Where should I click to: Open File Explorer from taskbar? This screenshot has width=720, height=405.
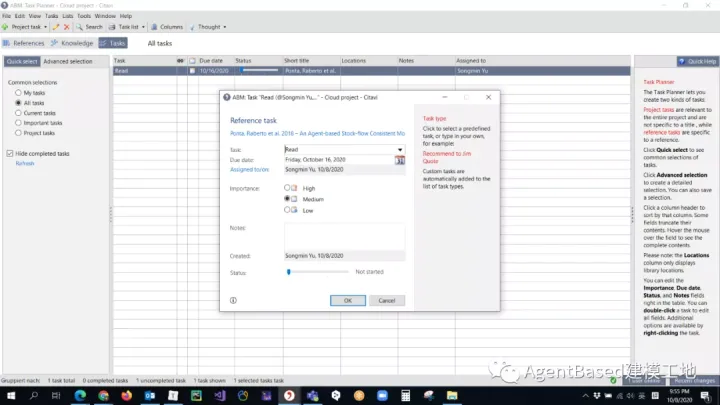[x=452, y=395]
